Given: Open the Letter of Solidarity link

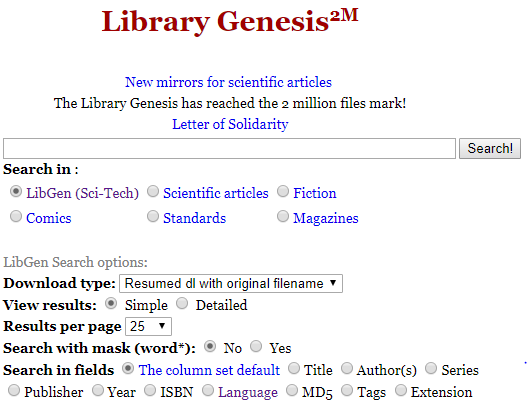Looking at the screenshot, I should [x=230, y=124].
